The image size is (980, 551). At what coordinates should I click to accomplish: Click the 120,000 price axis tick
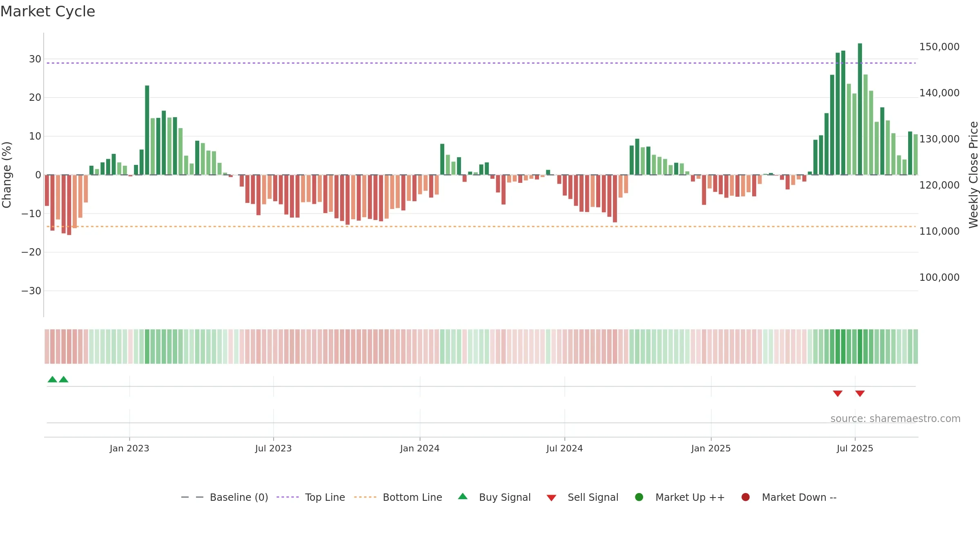(939, 185)
